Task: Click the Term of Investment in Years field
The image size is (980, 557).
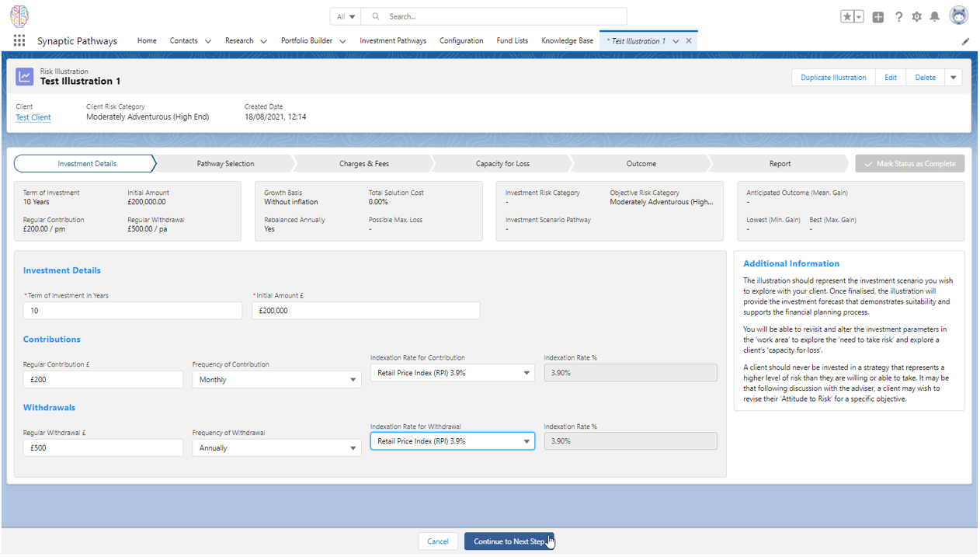Action: pyautogui.click(x=133, y=311)
